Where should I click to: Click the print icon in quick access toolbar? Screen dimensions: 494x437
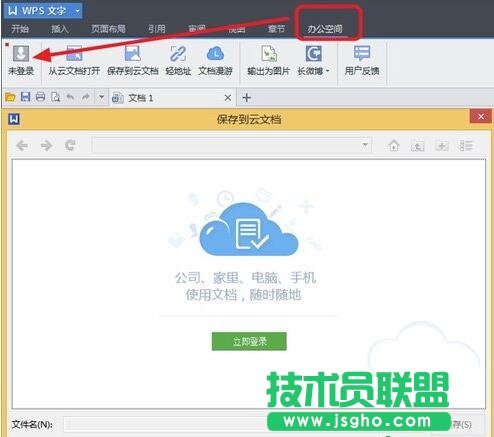tap(40, 97)
